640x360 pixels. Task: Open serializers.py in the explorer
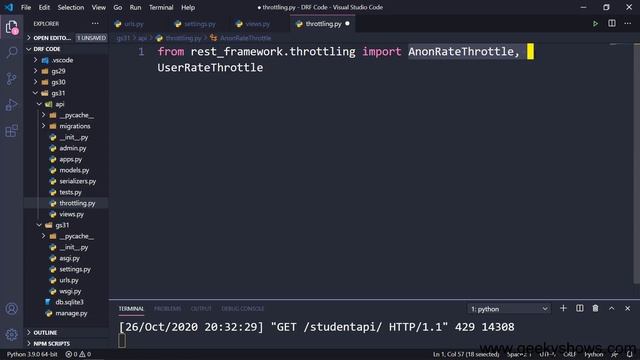click(78, 181)
